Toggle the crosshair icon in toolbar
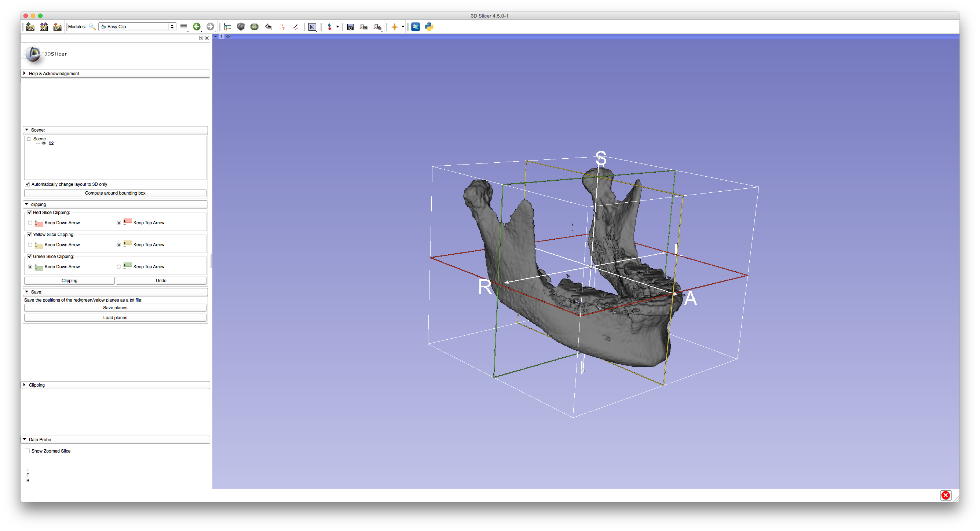Viewport: 980px width, 531px height. (395, 27)
